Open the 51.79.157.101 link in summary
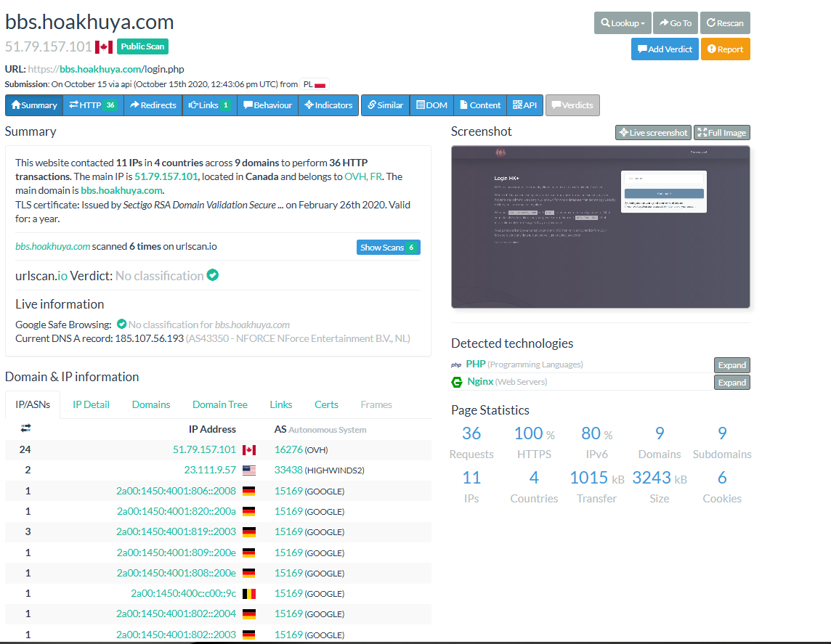 166,176
